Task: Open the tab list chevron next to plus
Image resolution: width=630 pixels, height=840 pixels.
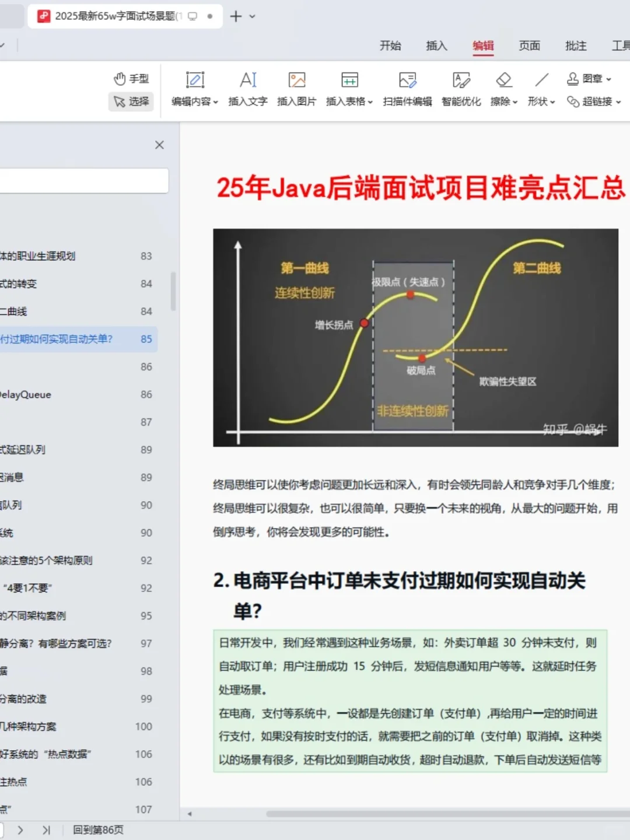Action: pos(253,16)
